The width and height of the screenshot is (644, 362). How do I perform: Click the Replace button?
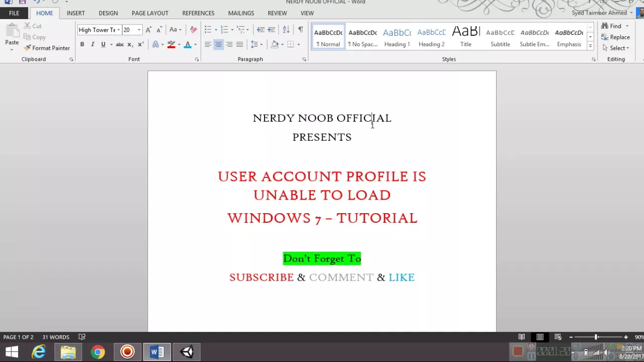coord(616,37)
